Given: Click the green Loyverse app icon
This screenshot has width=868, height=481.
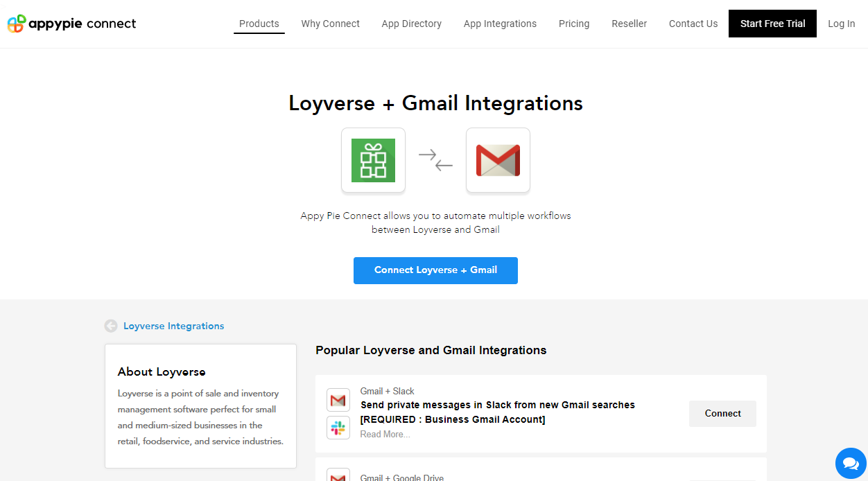Looking at the screenshot, I should tap(373, 160).
